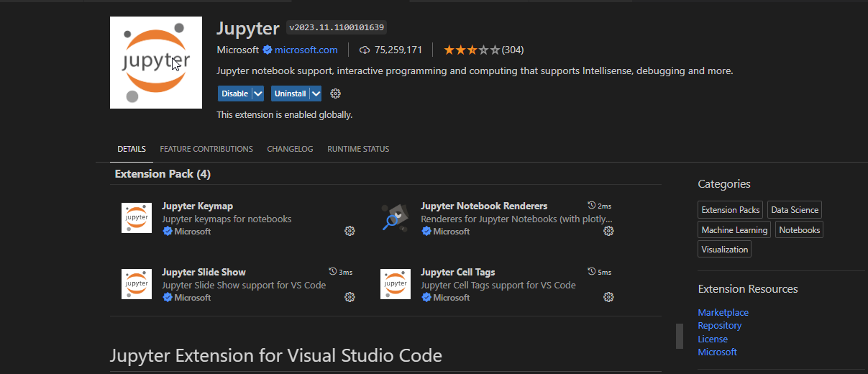Expand the Disable button dropdown arrow
The width and height of the screenshot is (868, 374).
[x=257, y=93]
